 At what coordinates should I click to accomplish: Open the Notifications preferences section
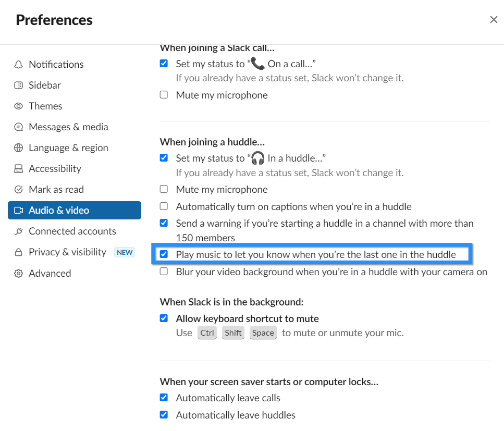point(56,65)
